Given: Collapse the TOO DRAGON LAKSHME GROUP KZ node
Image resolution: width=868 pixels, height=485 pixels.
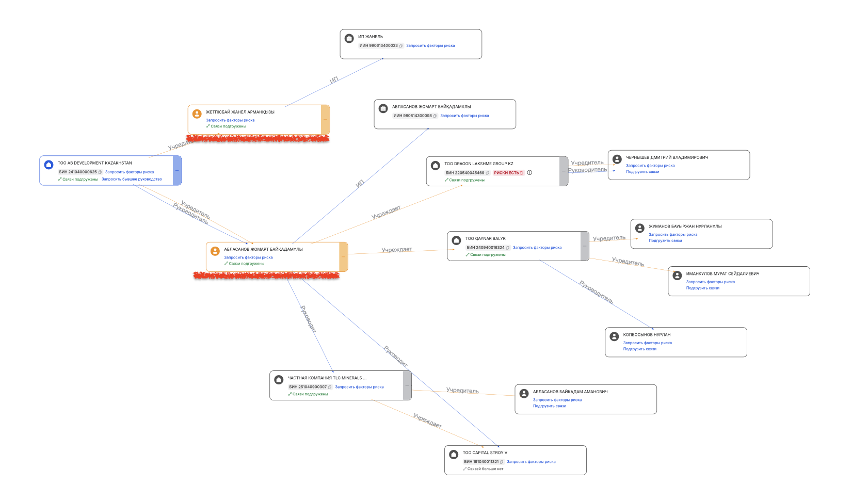Looking at the screenshot, I should 564,171.
